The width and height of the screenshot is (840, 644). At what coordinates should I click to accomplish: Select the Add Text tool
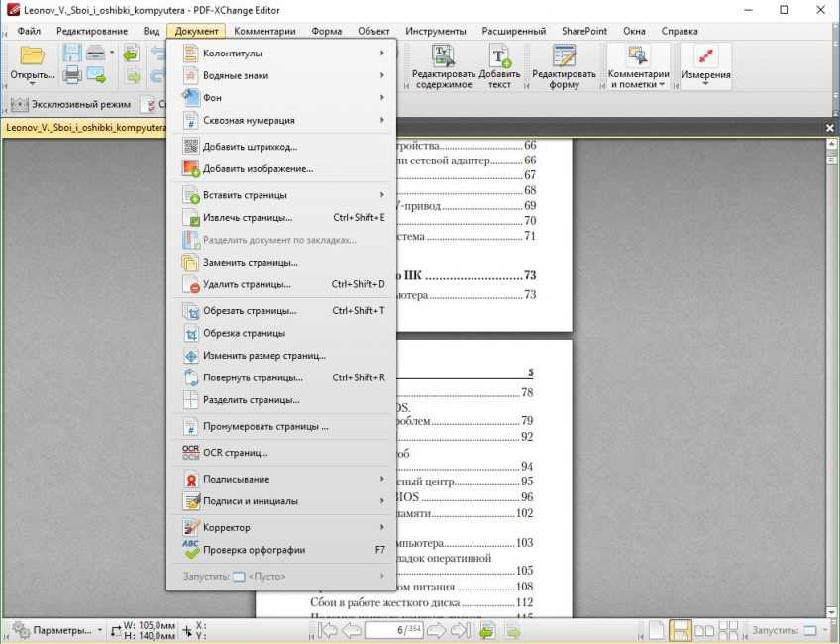[499, 65]
